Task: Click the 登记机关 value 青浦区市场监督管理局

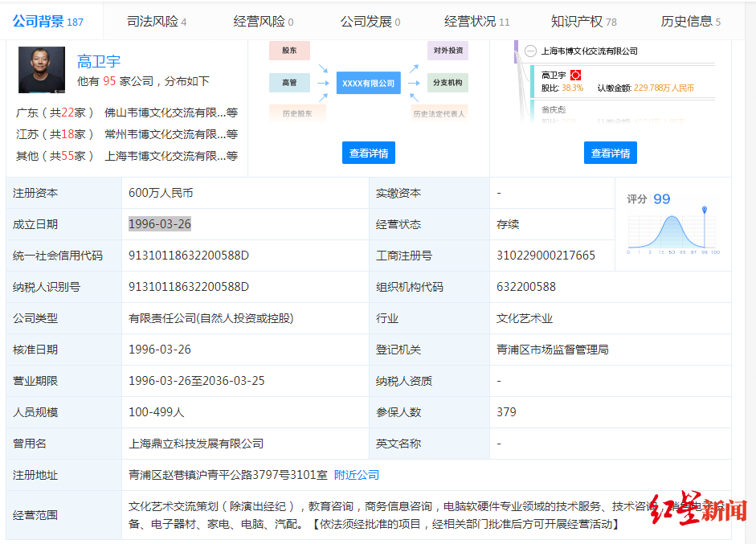Action: tap(553, 350)
